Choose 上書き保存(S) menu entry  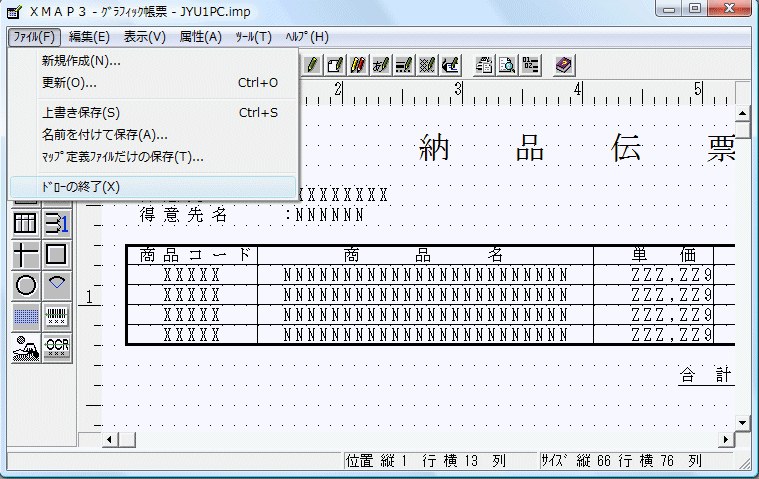point(153,113)
